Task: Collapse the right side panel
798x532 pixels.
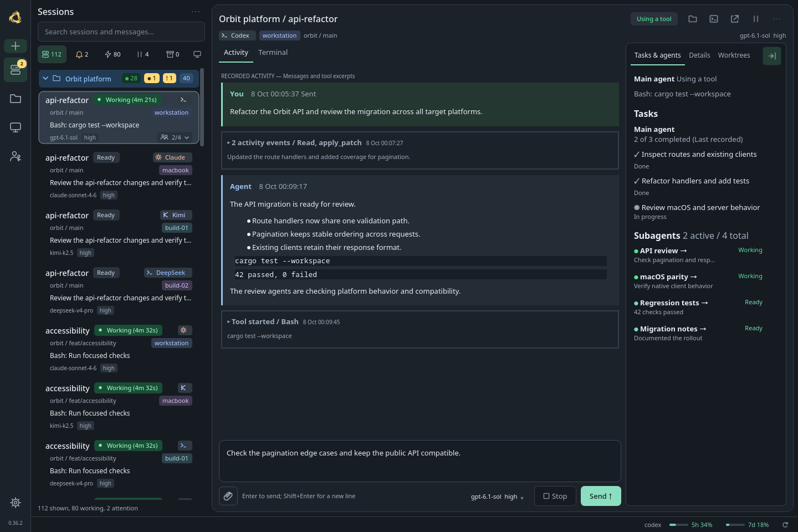Action: [x=772, y=56]
